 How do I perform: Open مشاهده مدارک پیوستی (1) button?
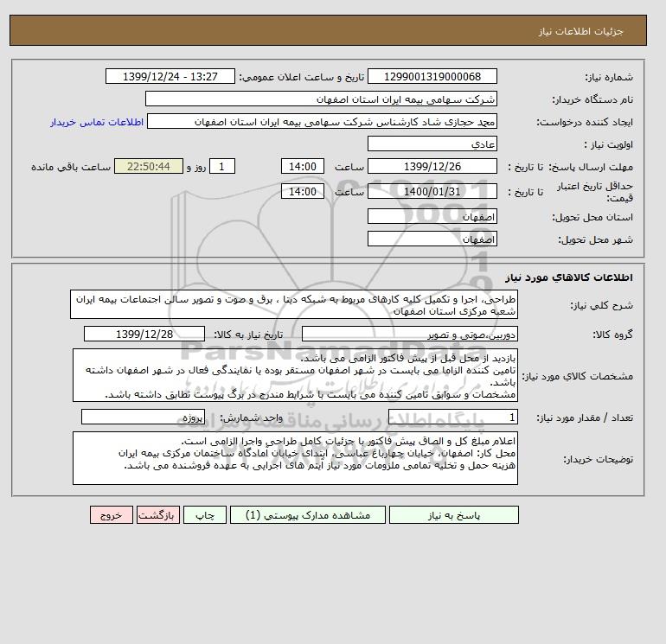pyautogui.click(x=308, y=515)
